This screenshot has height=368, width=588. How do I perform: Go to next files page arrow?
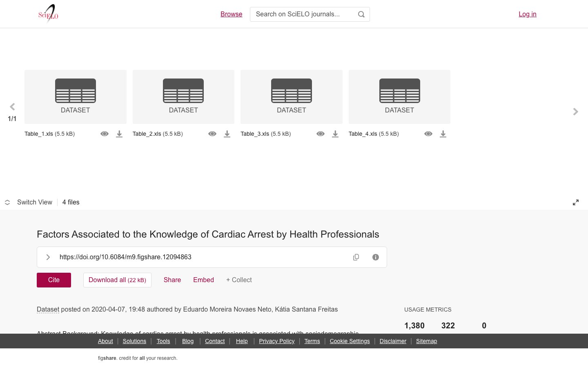[576, 112]
